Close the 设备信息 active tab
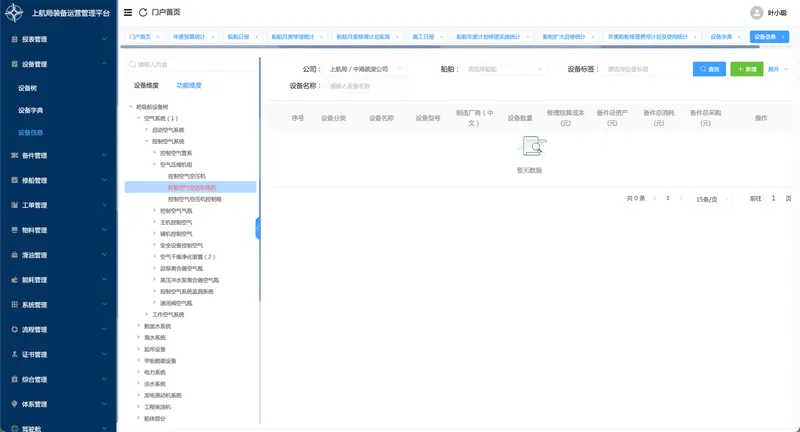The height and width of the screenshot is (432, 800). (x=783, y=37)
